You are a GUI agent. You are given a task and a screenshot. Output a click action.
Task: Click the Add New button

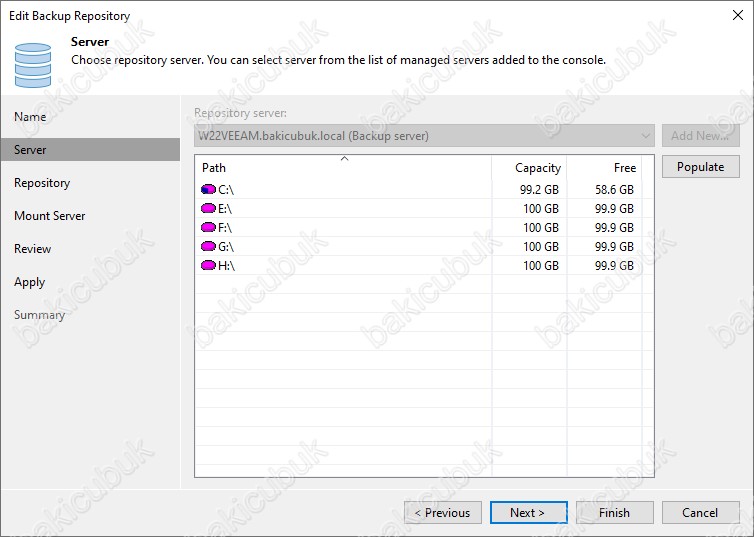[x=700, y=136]
